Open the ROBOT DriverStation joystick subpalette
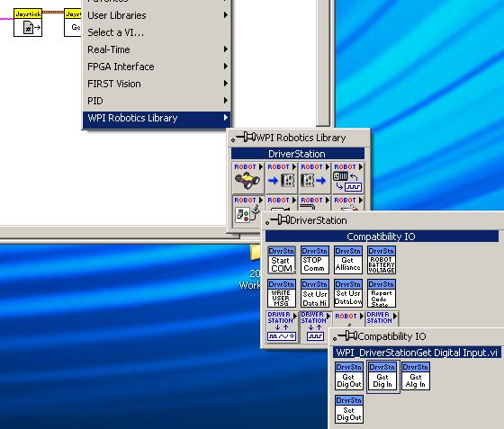Screen dimensions: 504x429 247,210
